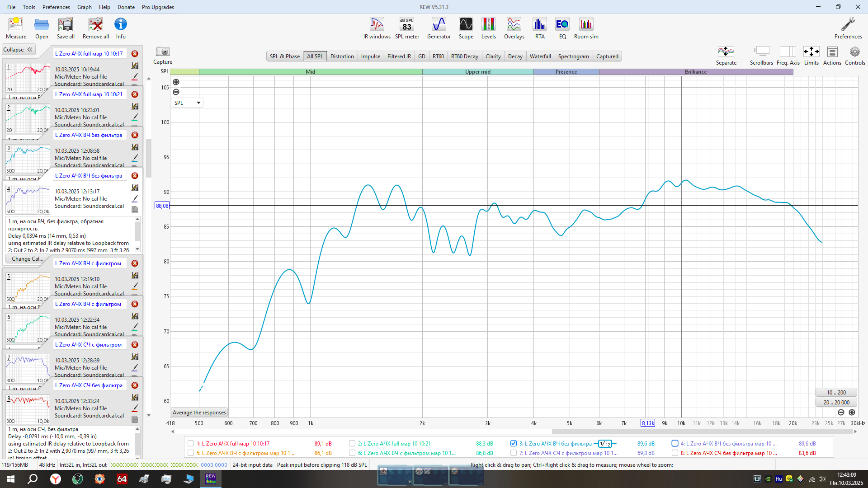Click Average the responses button
868x488 pixels.
tap(199, 413)
